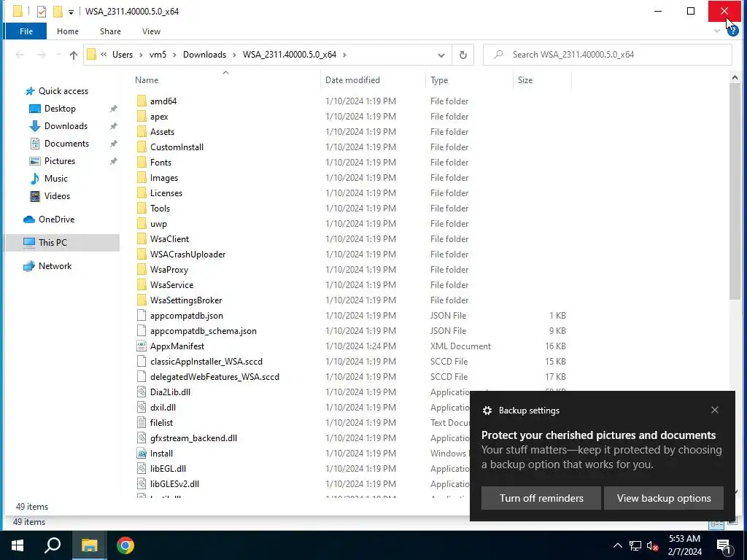Click the Properties quick access toolbar icon
This screenshot has width=747, height=560.
[x=42, y=12]
